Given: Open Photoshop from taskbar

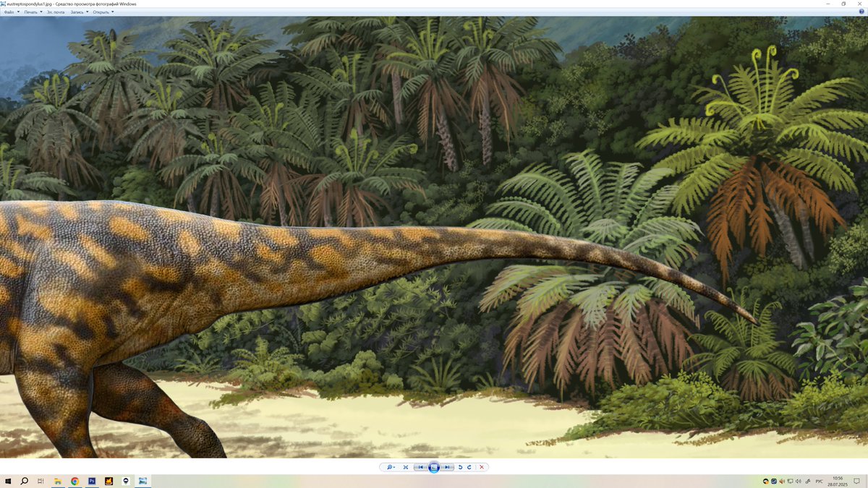Looking at the screenshot, I should click(x=92, y=481).
